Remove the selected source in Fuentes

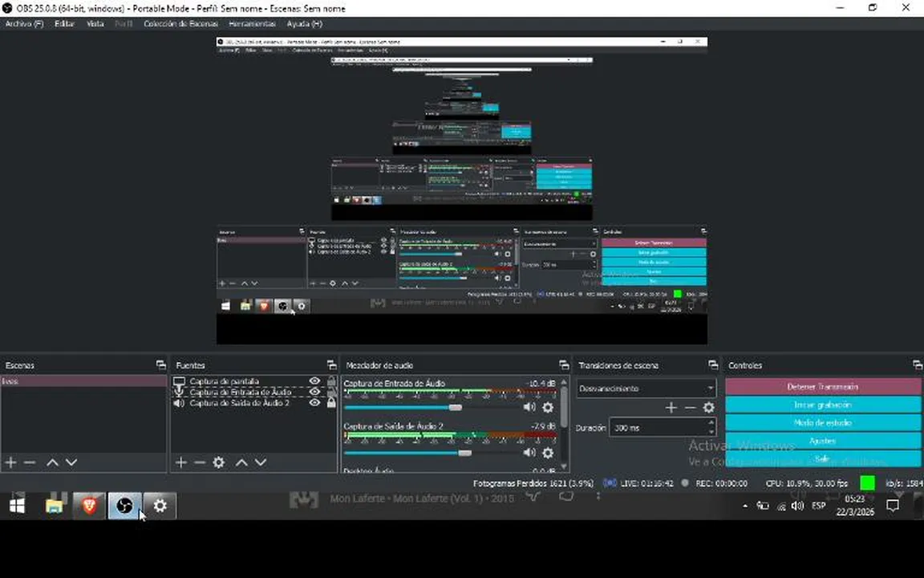200,462
